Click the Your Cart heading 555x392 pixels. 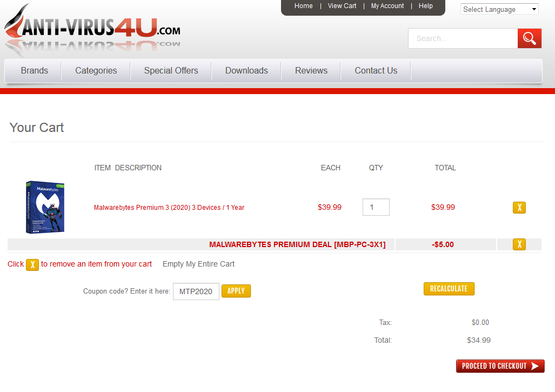point(37,128)
